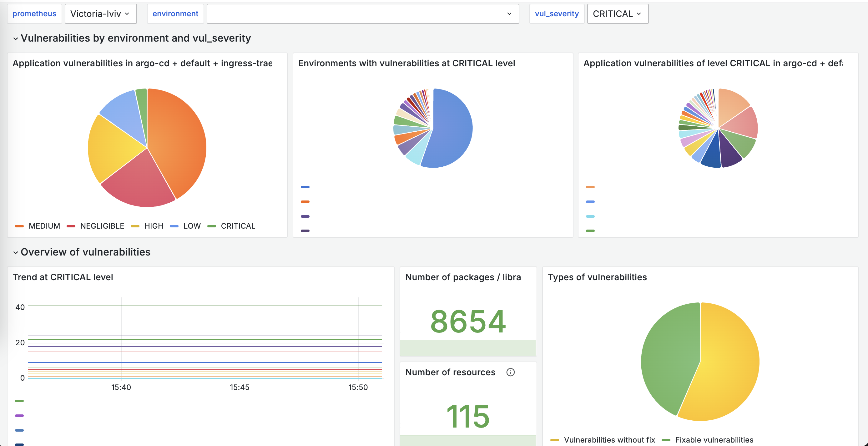The image size is (868, 446).
Task: Click the Vulnerabilities without fix legend item
Action: [603, 440]
